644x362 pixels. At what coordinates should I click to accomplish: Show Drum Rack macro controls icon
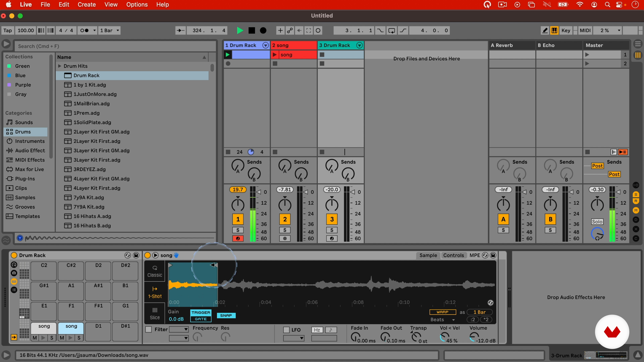point(14,265)
